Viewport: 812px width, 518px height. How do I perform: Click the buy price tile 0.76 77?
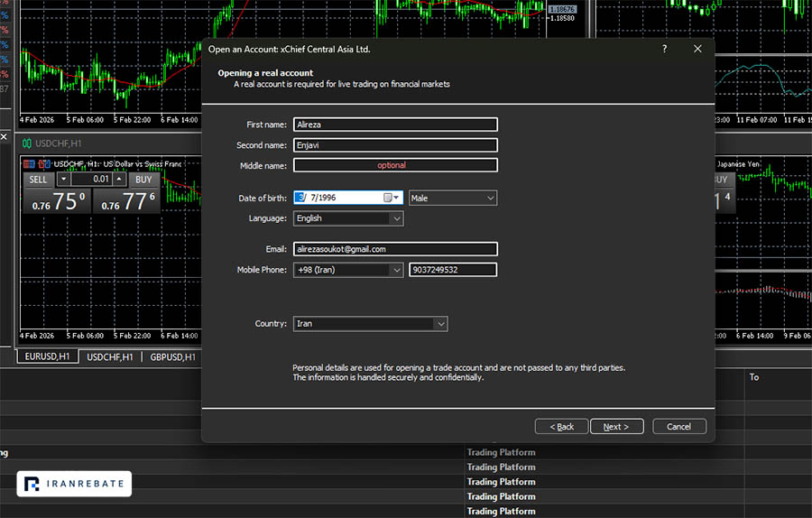[x=127, y=200]
